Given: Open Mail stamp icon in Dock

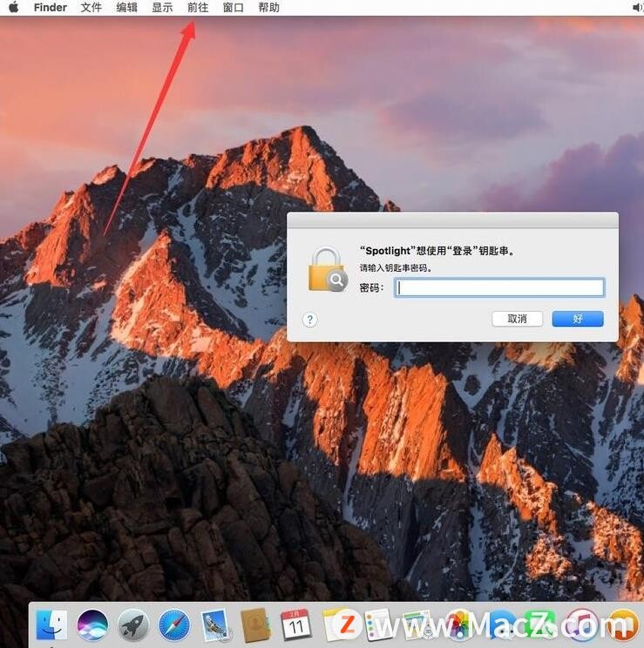Looking at the screenshot, I should [214, 624].
